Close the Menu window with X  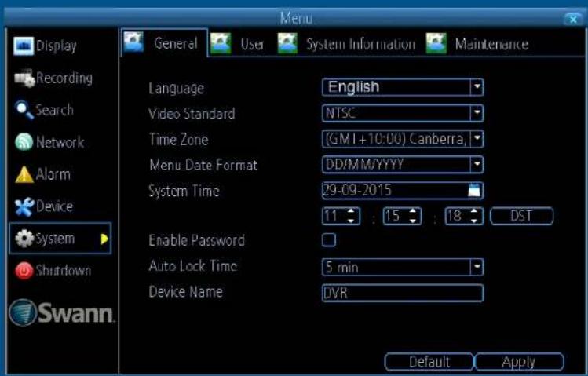click(572, 19)
